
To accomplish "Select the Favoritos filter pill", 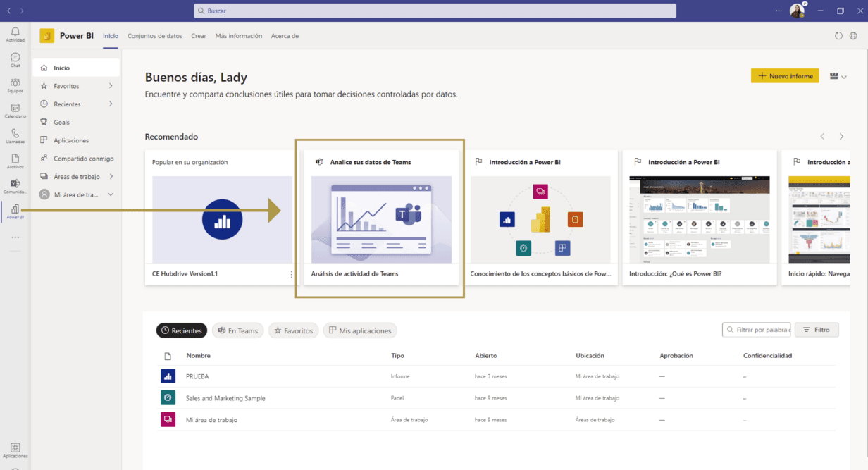I will click(293, 330).
